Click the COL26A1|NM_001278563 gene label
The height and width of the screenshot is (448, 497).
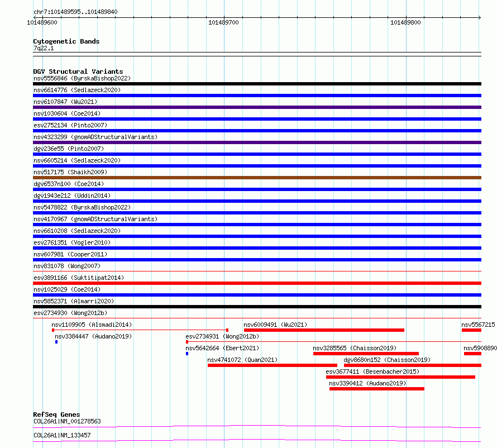67,421
